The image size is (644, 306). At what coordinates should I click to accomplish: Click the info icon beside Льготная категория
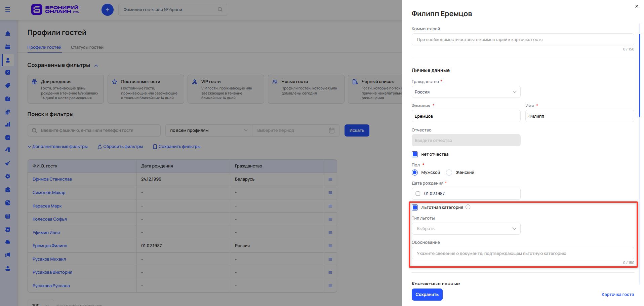(x=468, y=207)
